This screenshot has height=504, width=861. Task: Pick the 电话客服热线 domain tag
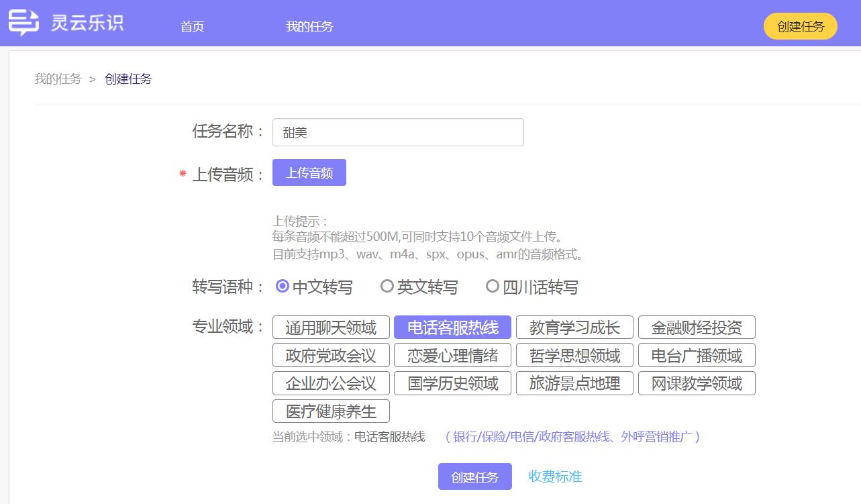452,327
